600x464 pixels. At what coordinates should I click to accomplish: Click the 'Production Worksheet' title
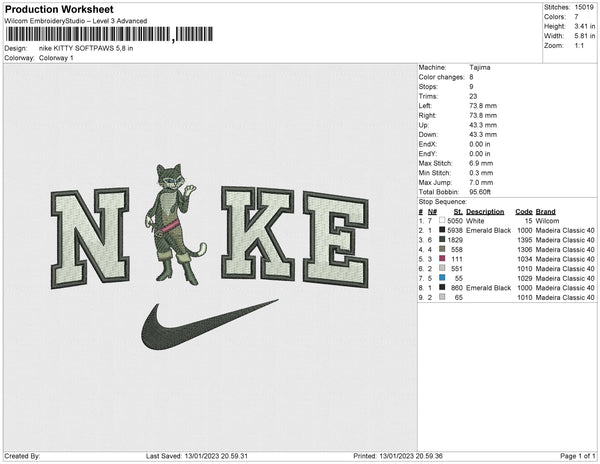click(x=59, y=9)
